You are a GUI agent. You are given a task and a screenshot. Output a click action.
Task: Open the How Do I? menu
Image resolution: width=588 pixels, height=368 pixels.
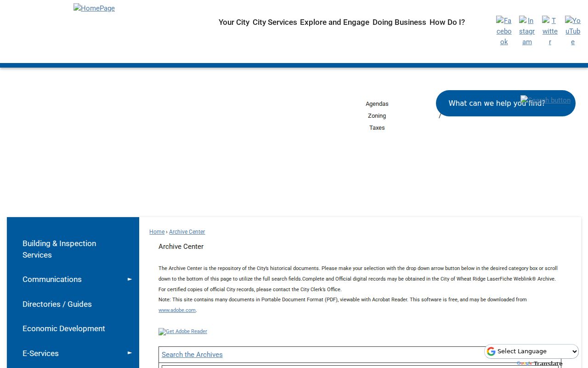pos(447,22)
